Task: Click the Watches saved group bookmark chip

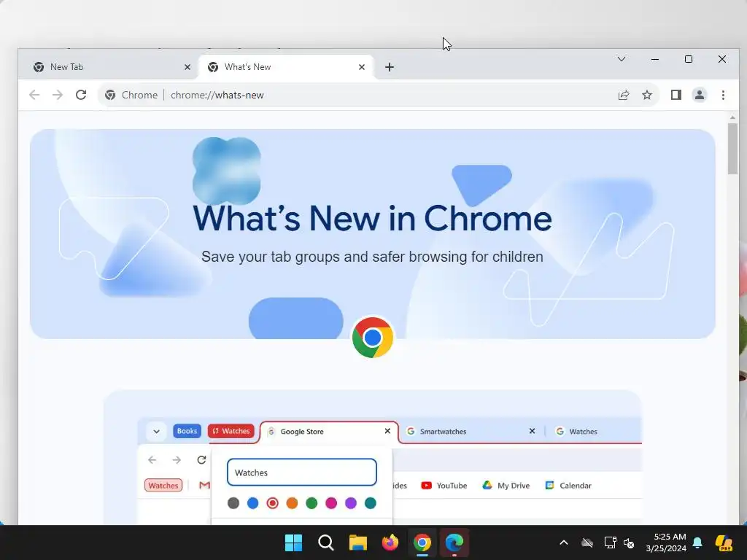Action: coord(163,485)
